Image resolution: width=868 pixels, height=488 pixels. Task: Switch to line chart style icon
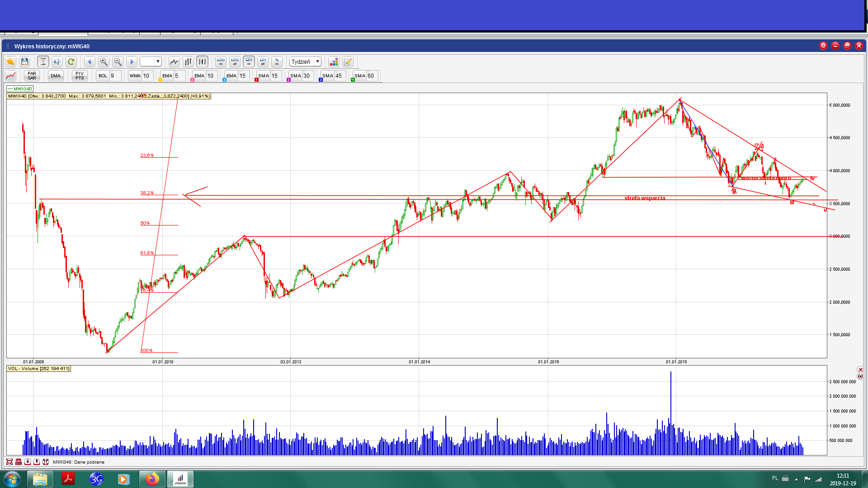tap(174, 61)
